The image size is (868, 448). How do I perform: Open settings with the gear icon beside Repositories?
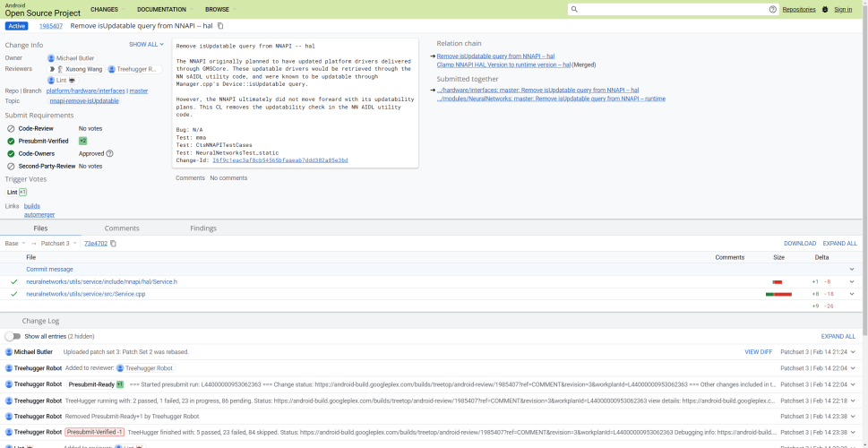[x=825, y=10]
